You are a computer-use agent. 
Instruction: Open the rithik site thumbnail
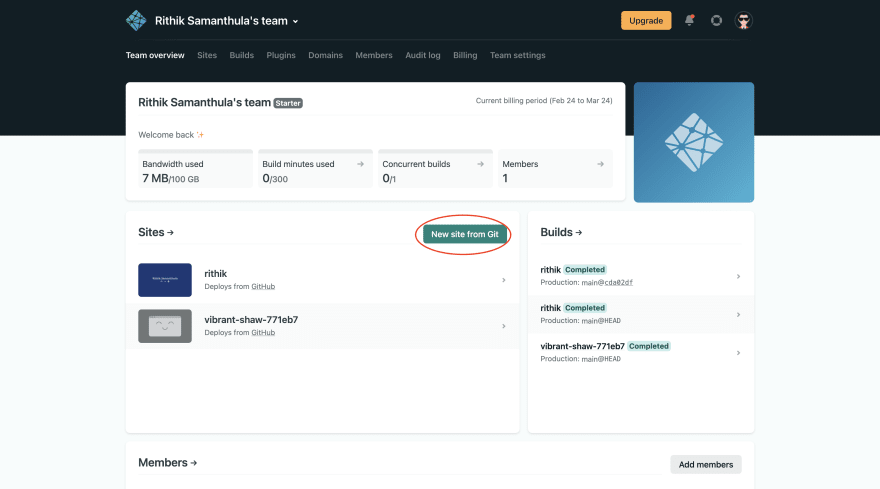(165, 280)
